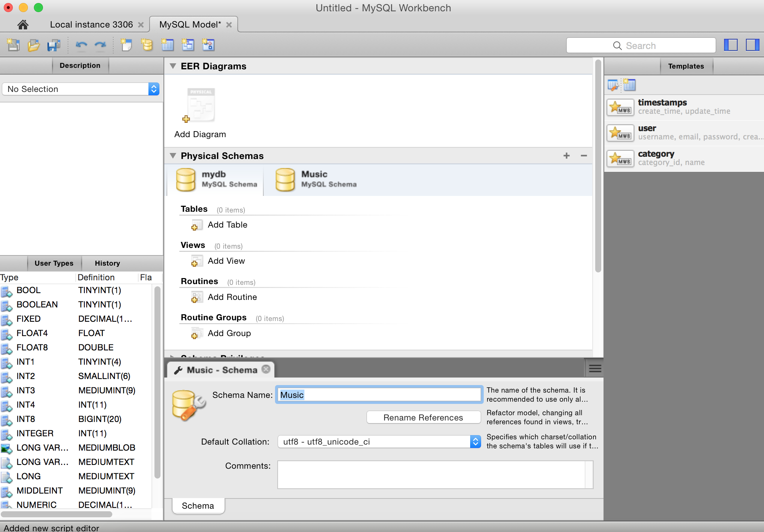764x532 pixels.
Task: Select the Music schema tab
Action: pyautogui.click(x=314, y=179)
